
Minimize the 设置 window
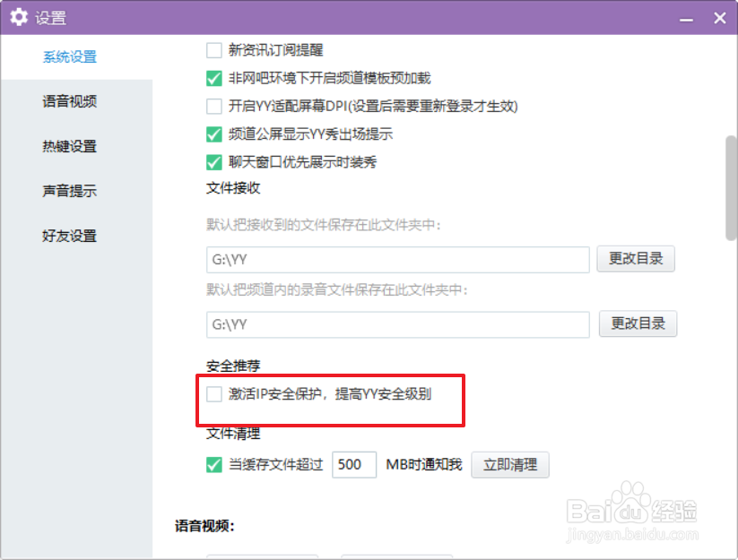coord(686,19)
